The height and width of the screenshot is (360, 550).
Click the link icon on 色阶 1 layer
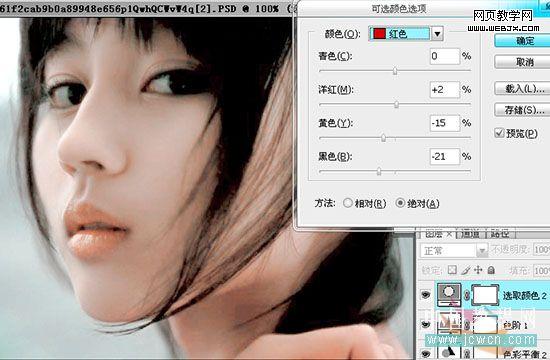(467, 325)
